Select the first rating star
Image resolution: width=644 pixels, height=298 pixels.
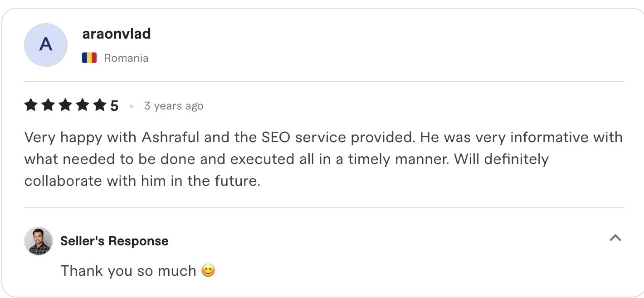tap(29, 105)
